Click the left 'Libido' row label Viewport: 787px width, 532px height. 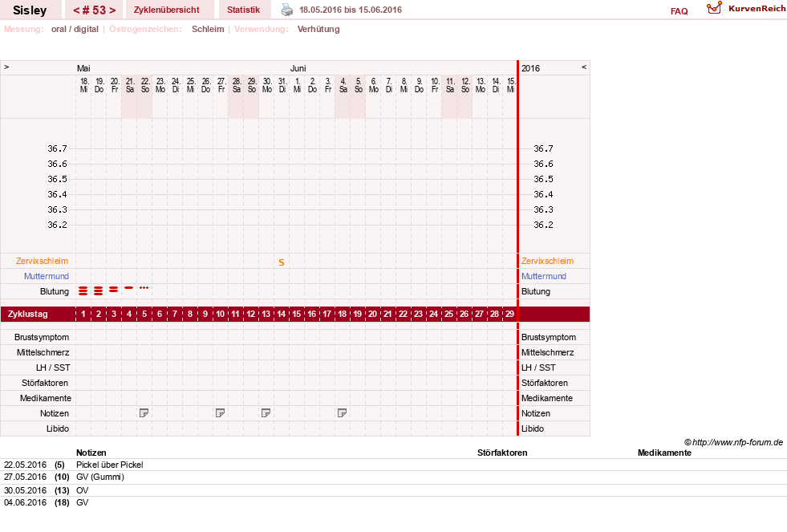tap(58, 428)
